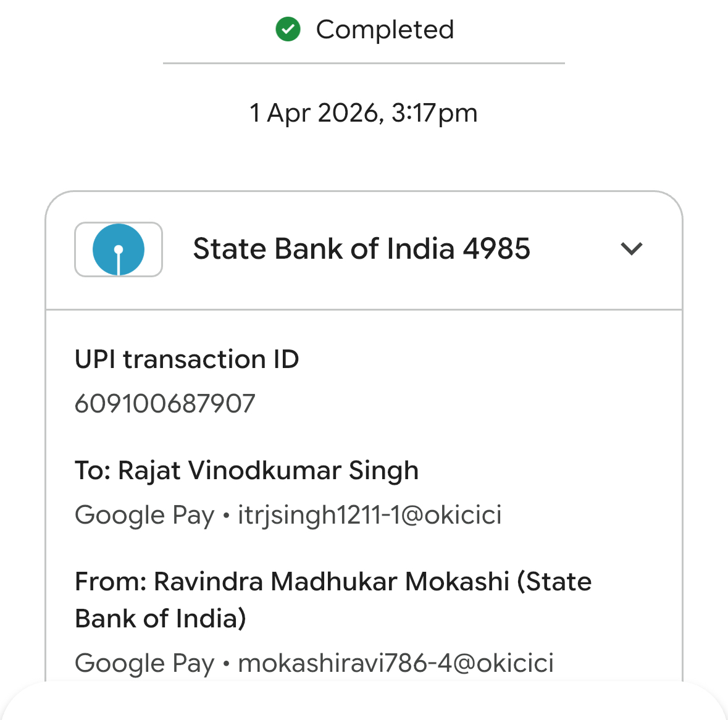Click recipient name Rajat Vinodkumar Singh

point(268,471)
